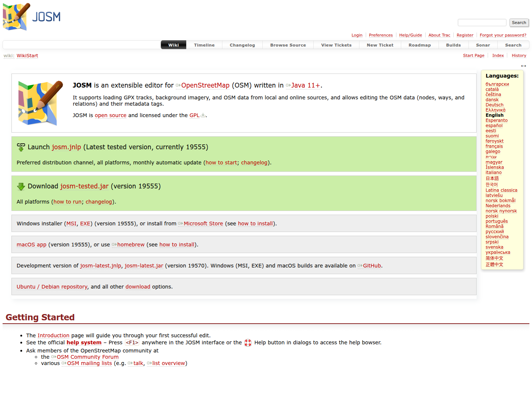Image resolution: width=532 pixels, height=399 pixels.
Task: View page History link
Action: click(x=519, y=56)
